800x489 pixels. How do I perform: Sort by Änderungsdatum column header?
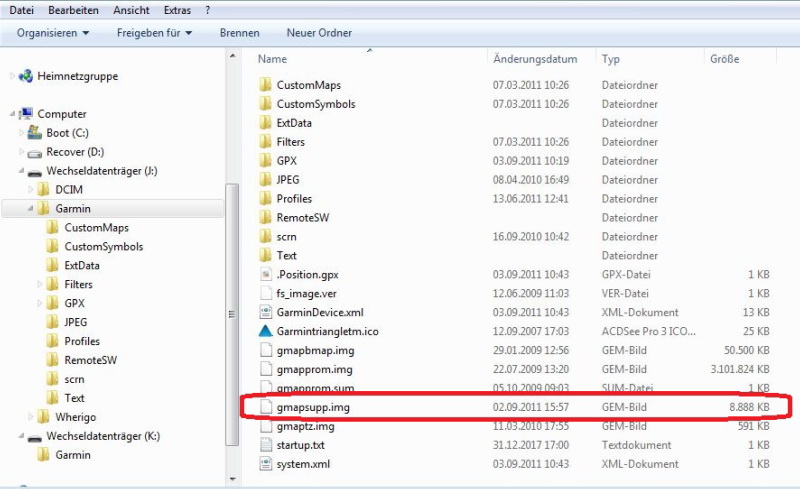[x=535, y=59]
